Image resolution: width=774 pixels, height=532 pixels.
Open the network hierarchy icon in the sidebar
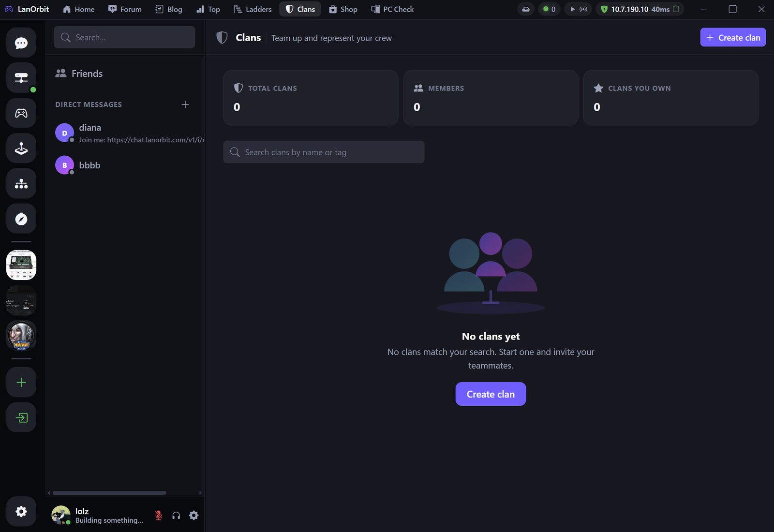21,184
